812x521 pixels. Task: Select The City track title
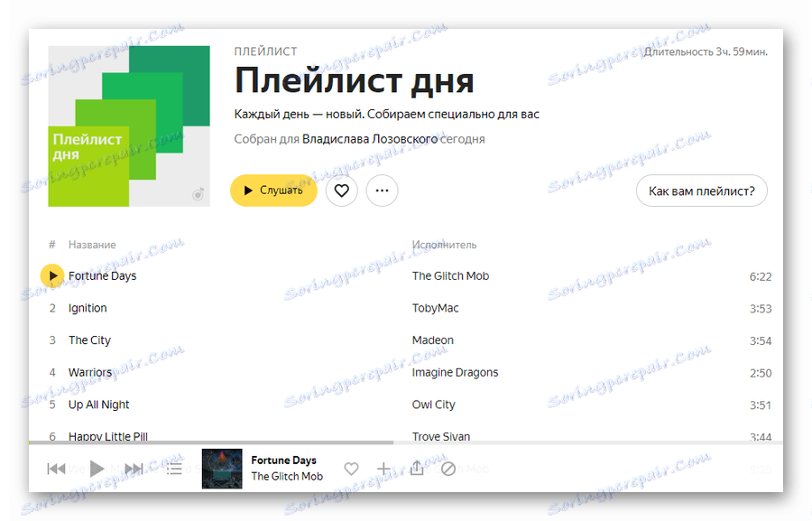89,340
